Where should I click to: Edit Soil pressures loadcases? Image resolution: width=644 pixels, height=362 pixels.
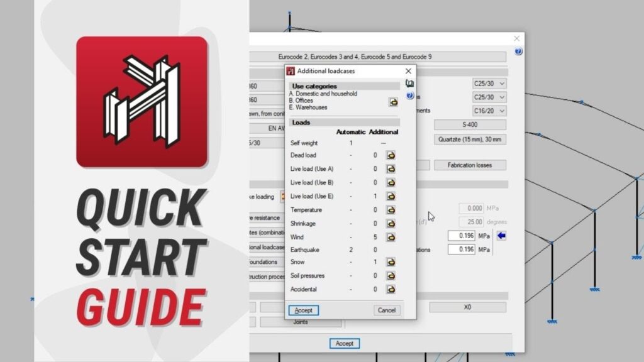(391, 276)
